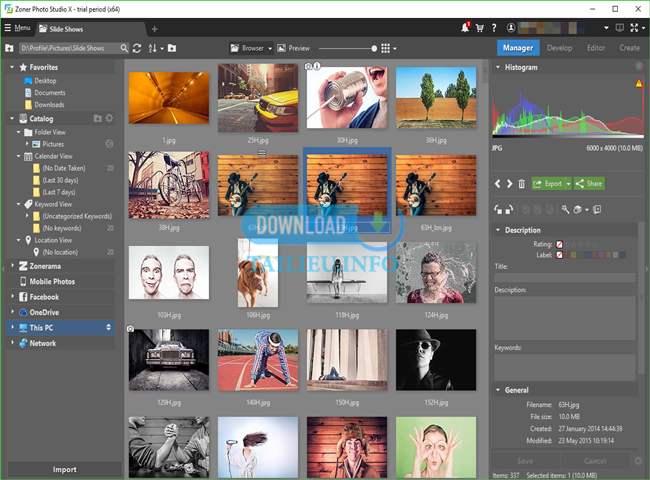This screenshot has width=650, height=480.
Task: Toggle full screen mode icon
Action: click(x=634, y=28)
